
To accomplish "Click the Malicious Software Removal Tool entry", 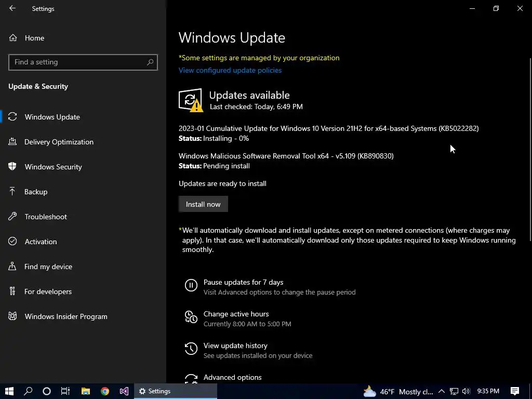I will coord(286,156).
